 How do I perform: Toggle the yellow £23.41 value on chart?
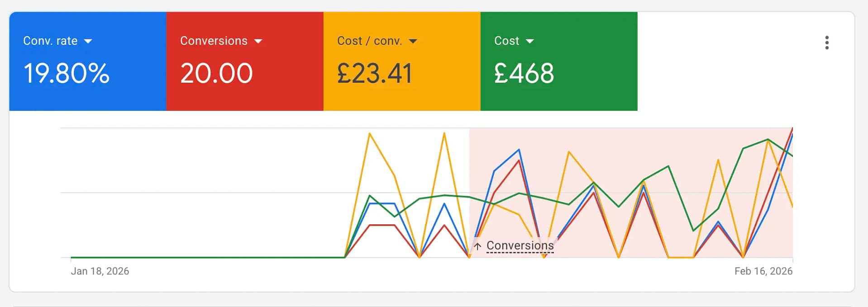[375, 73]
